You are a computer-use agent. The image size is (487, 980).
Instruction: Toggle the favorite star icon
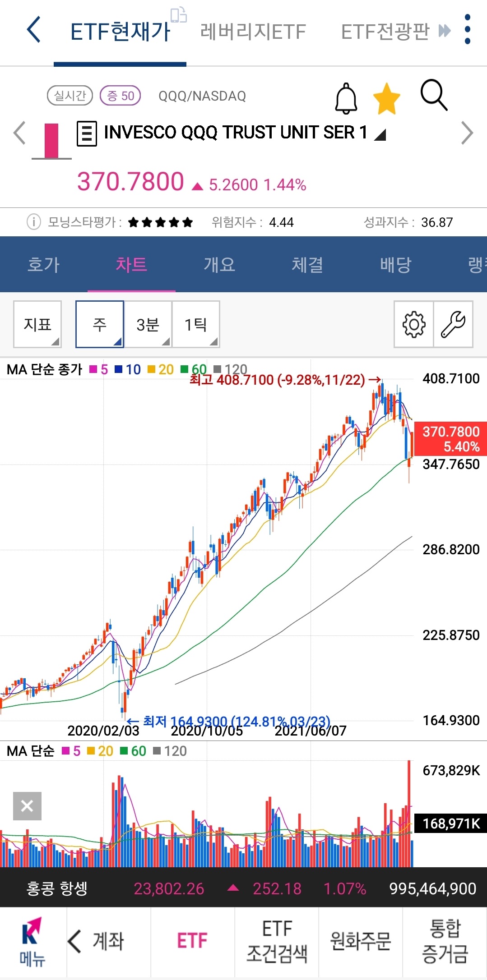[x=387, y=98]
